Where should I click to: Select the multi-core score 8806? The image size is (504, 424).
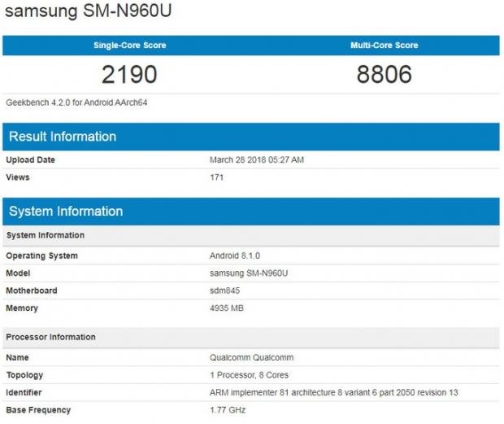point(384,74)
